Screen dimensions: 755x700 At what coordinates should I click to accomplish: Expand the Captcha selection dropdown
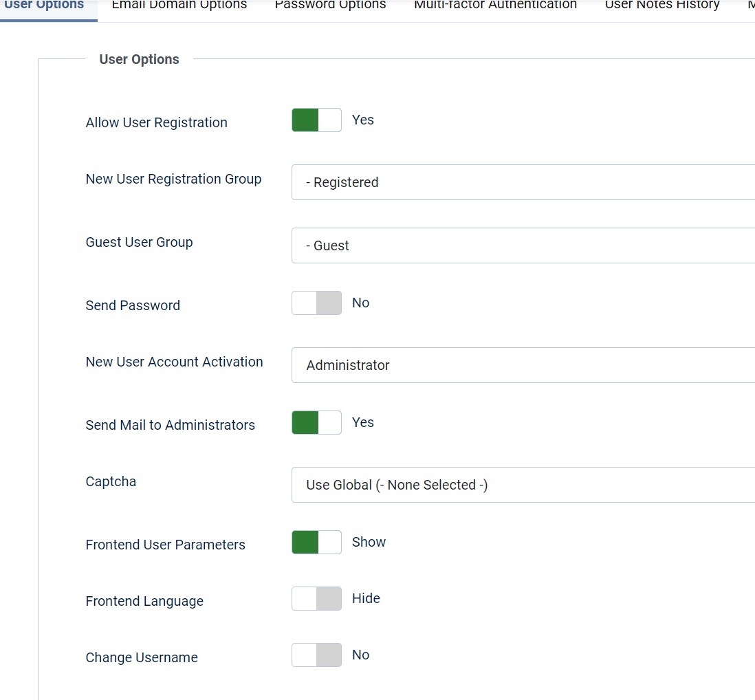pyautogui.click(x=523, y=485)
